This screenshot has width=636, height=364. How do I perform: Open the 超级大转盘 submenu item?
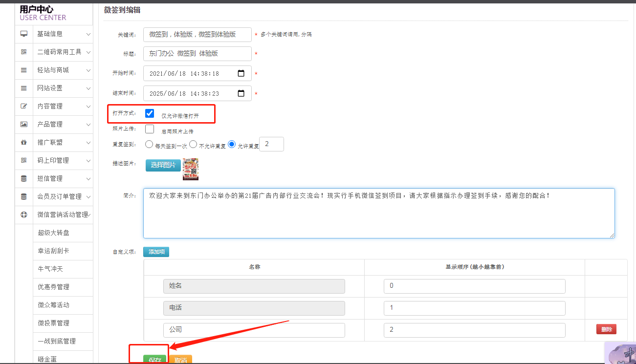click(53, 233)
